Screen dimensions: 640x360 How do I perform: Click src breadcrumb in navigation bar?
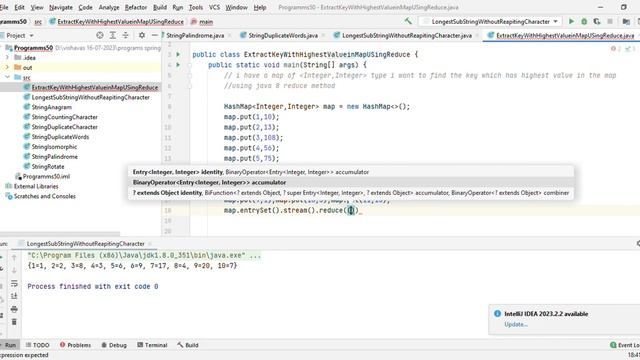pos(38,22)
